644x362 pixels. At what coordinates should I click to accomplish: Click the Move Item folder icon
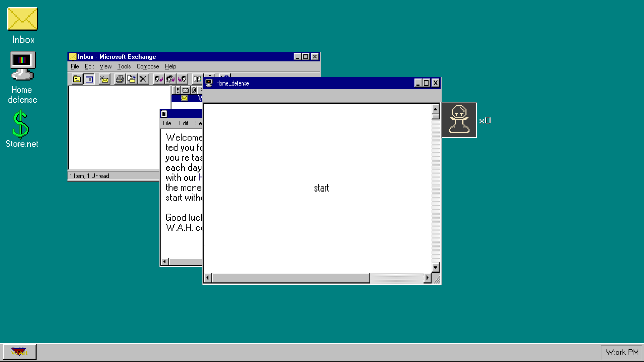click(132, 79)
